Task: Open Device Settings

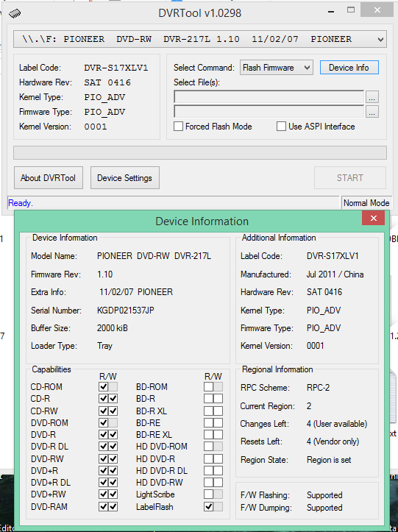Action: (x=124, y=178)
